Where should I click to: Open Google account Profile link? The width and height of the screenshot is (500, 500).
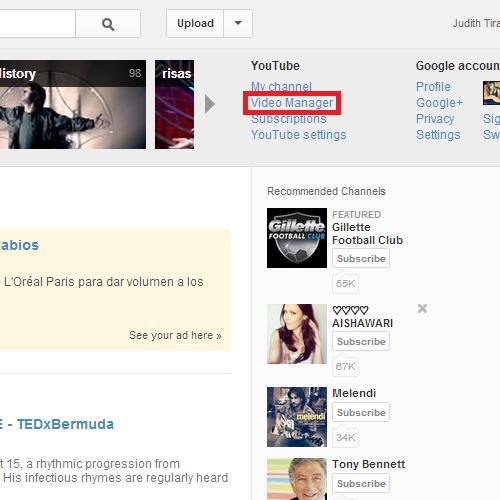(x=433, y=87)
